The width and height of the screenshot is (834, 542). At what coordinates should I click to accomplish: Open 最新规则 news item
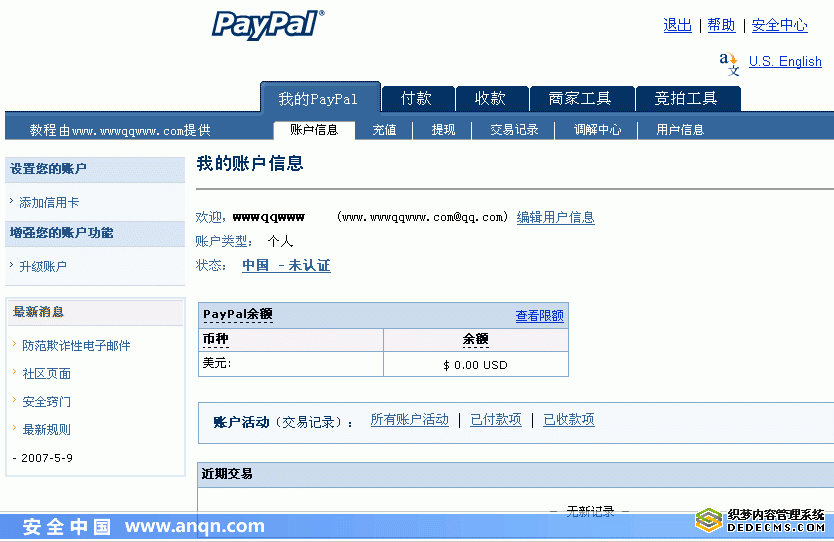[x=46, y=430]
